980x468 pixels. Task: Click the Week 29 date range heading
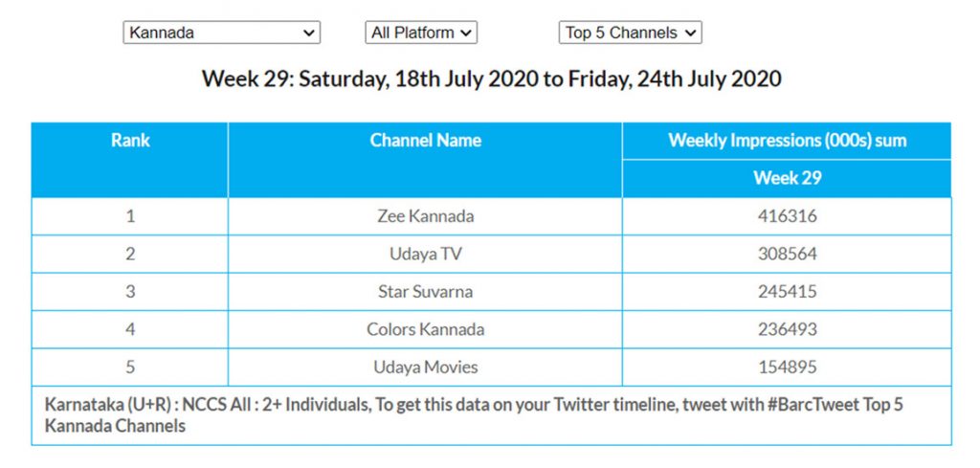[491, 78]
